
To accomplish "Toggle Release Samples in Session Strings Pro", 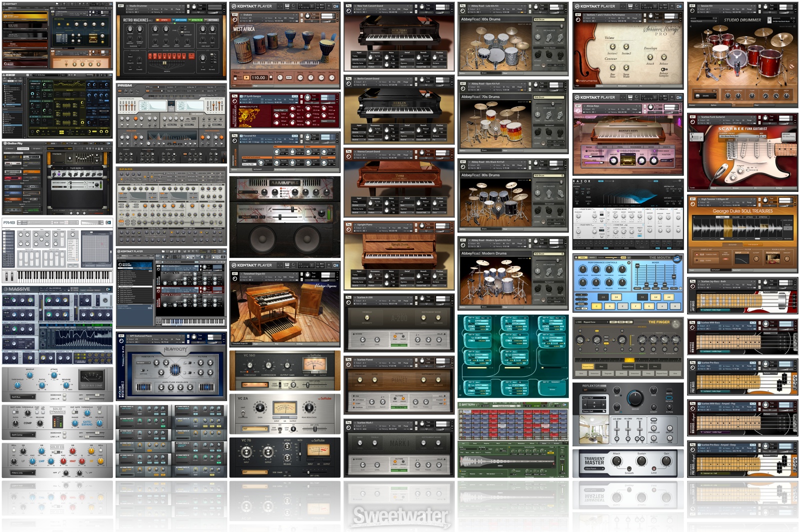I will pos(664,69).
